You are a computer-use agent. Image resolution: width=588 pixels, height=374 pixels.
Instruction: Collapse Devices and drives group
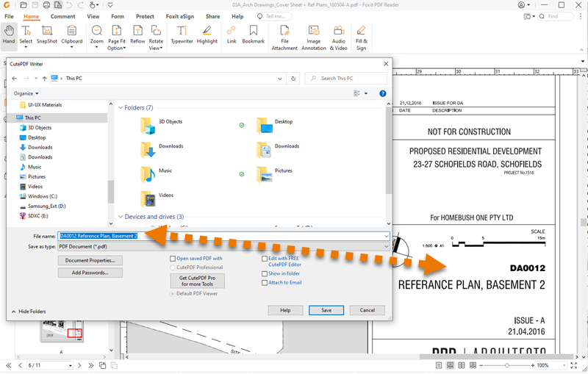tap(121, 217)
